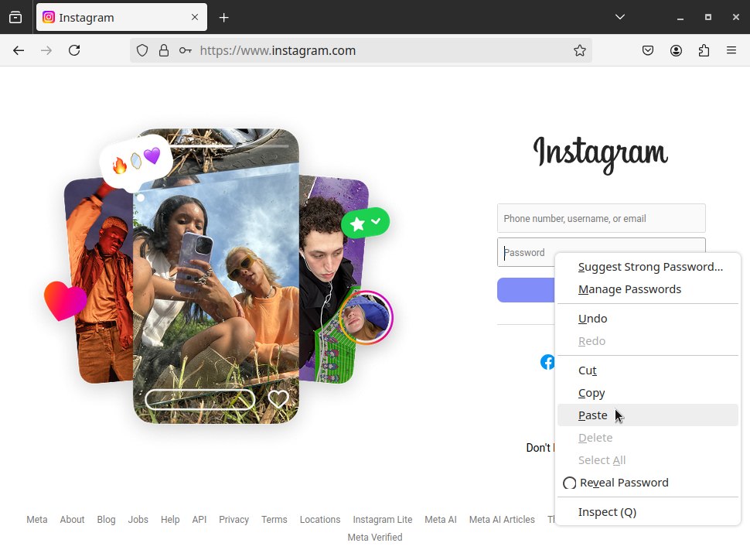Open the Terms footer link
Viewport: 750px width, 560px height.
click(x=274, y=519)
